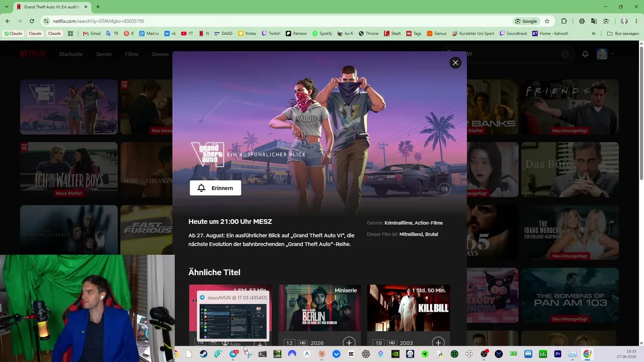Add Kill Bill to my list

click(438, 343)
